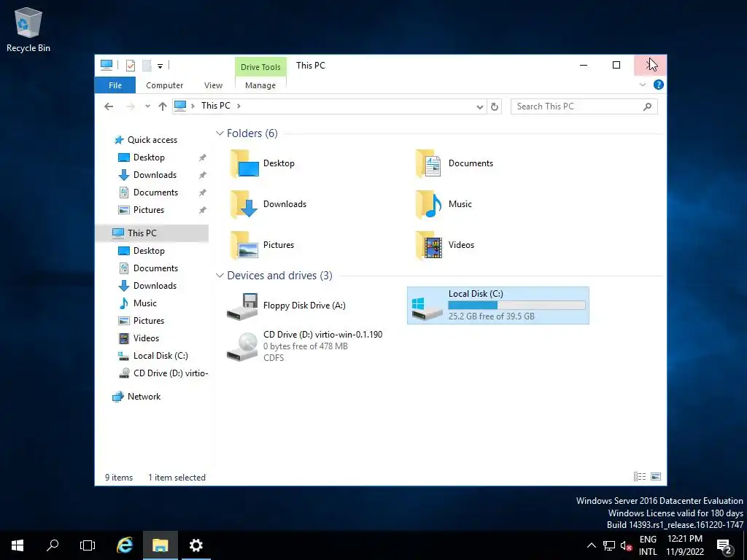Open taskbar Search magnifier
The height and width of the screenshot is (560, 747).
(x=53, y=545)
